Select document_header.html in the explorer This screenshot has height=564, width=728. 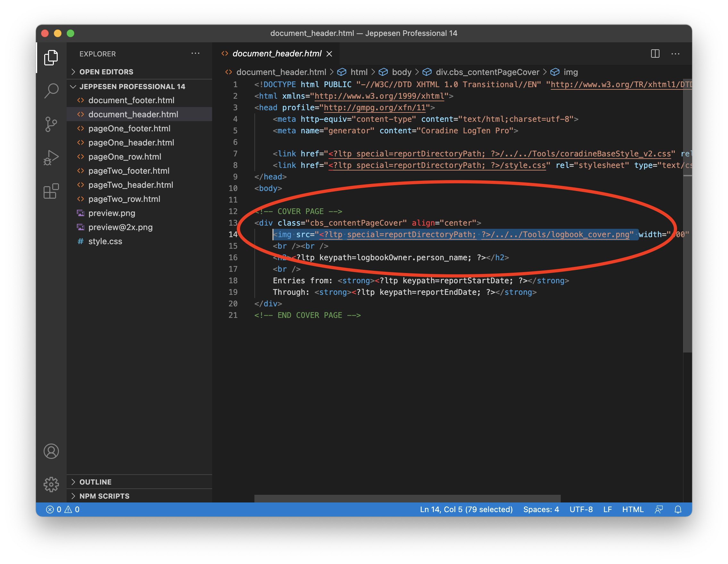tap(139, 114)
